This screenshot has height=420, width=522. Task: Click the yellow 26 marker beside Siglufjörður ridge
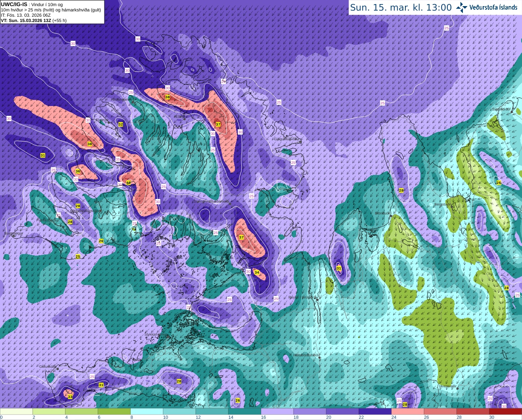point(498,183)
